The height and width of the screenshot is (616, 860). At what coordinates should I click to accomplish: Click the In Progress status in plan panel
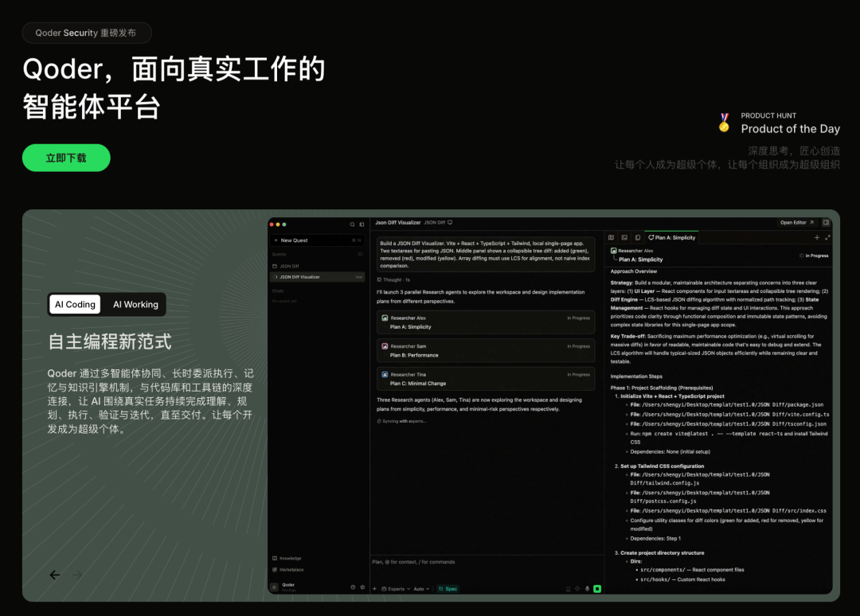[813, 256]
